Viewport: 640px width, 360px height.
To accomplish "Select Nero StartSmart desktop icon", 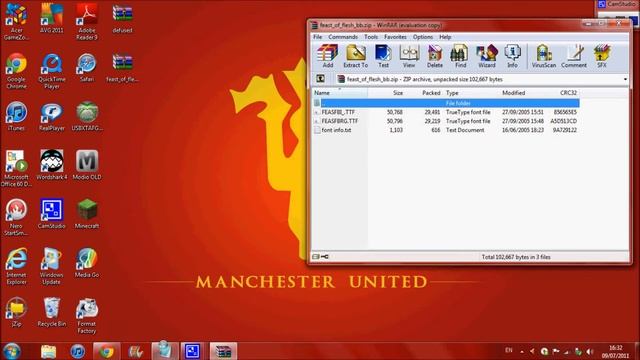I will (16, 218).
